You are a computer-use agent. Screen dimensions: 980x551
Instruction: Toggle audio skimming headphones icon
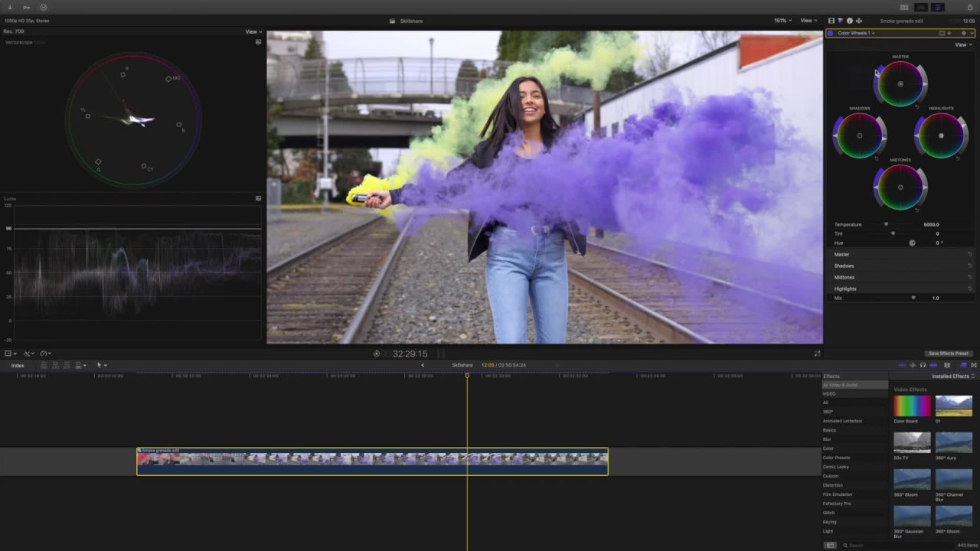point(923,365)
